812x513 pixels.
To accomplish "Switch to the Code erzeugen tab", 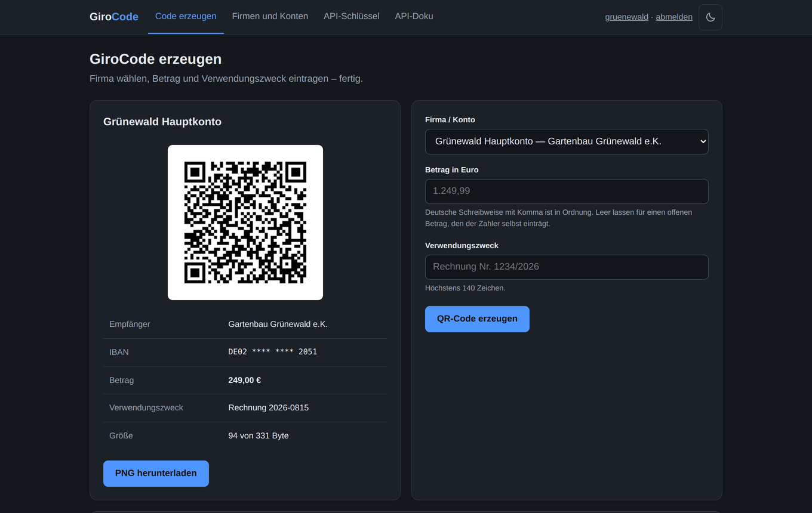I will 186,17.
